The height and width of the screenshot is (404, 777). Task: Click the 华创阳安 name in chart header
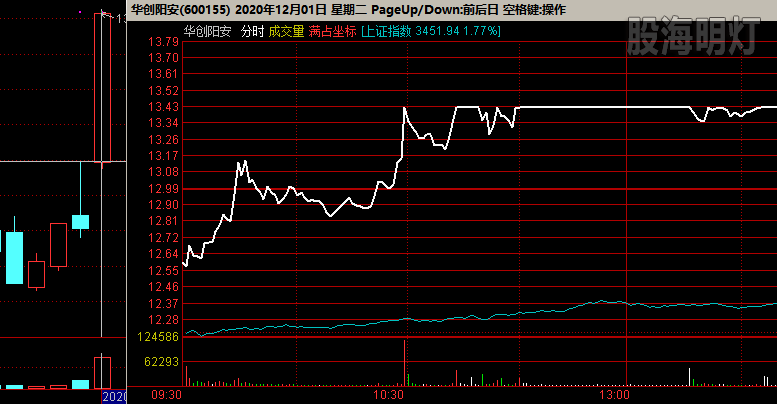pos(207,32)
